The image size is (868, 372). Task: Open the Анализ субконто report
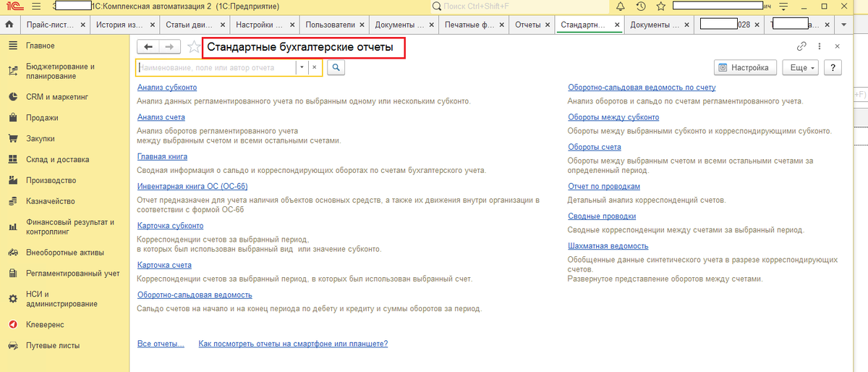point(167,88)
